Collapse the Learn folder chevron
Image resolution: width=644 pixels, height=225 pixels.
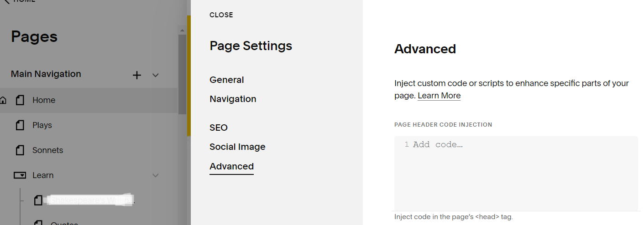click(x=155, y=175)
